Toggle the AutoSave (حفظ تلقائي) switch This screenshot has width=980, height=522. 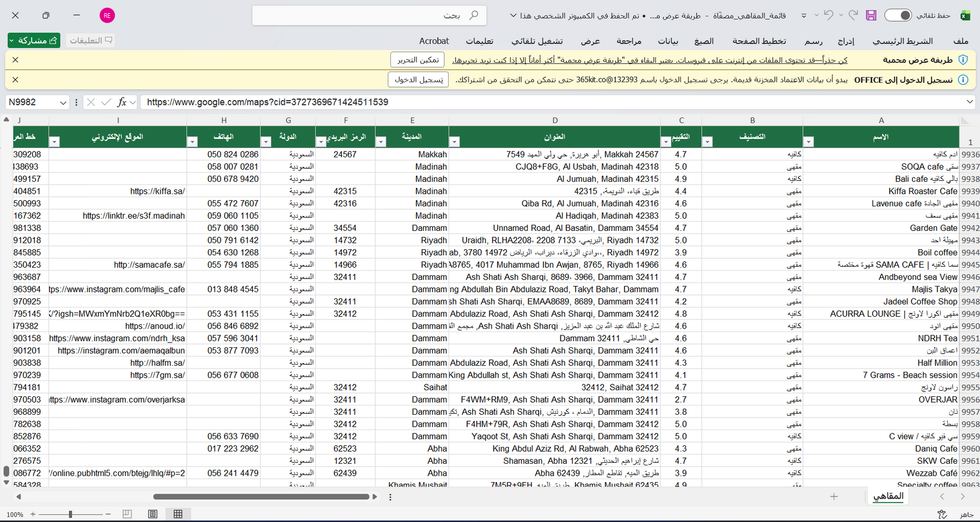point(898,15)
